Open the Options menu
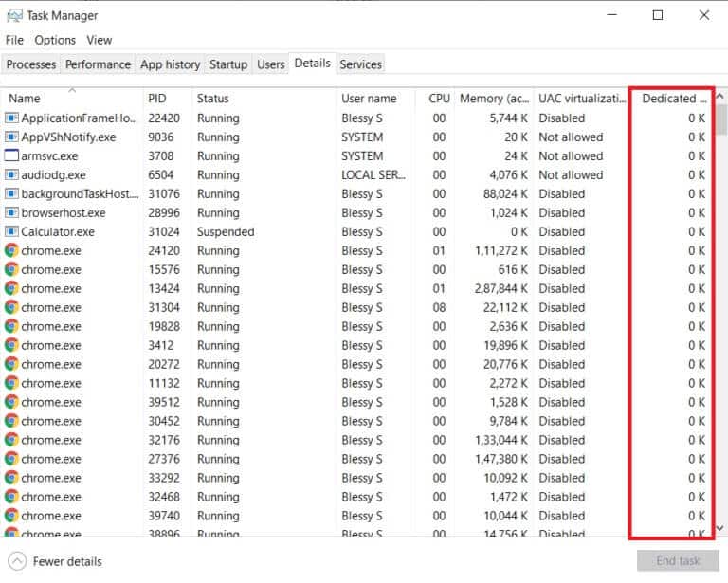The image size is (728, 583). (x=55, y=40)
